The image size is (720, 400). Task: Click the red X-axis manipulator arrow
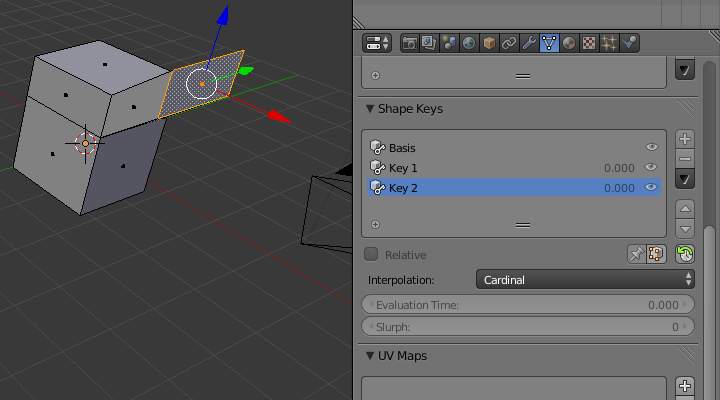point(279,117)
